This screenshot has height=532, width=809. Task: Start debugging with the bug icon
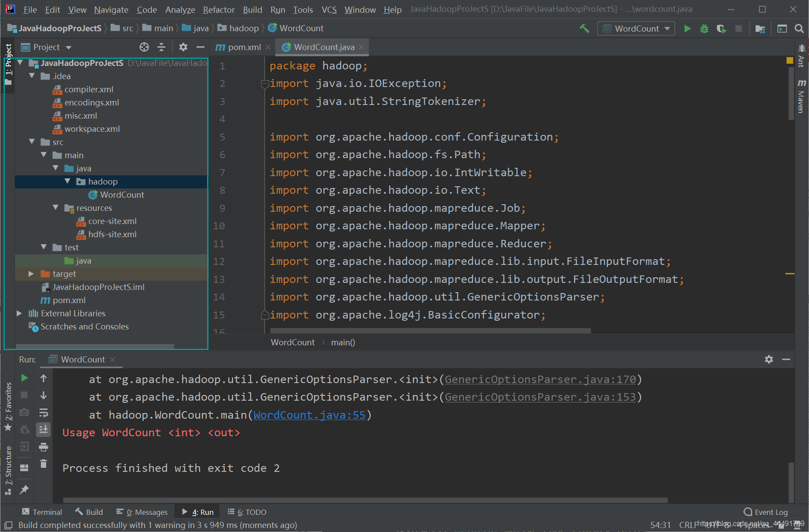(x=704, y=29)
